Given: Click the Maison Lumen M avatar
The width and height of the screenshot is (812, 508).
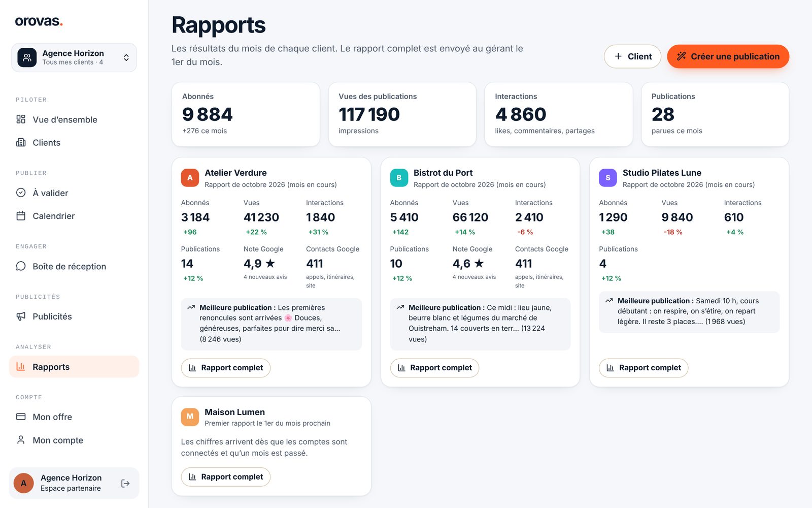Looking at the screenshot, I should pos(190,417).
